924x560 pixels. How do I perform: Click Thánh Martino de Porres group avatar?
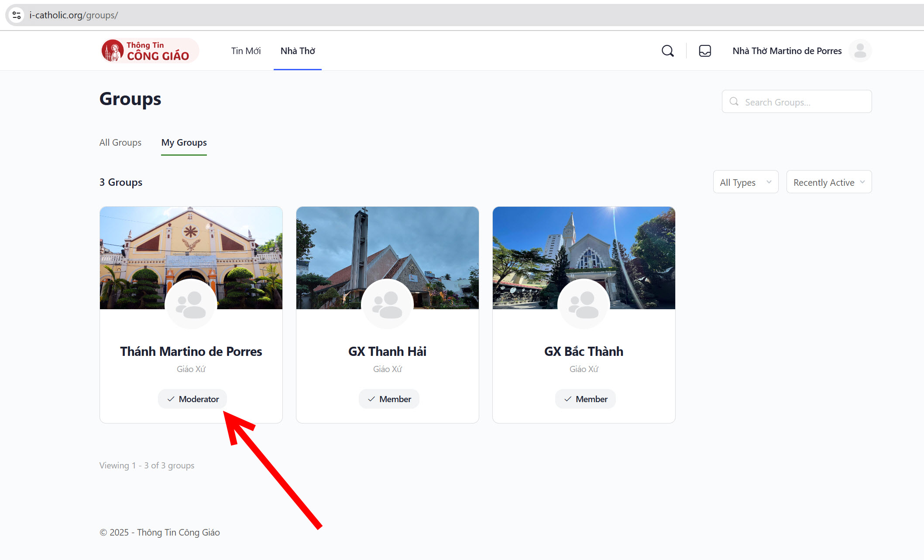(191, 304)
